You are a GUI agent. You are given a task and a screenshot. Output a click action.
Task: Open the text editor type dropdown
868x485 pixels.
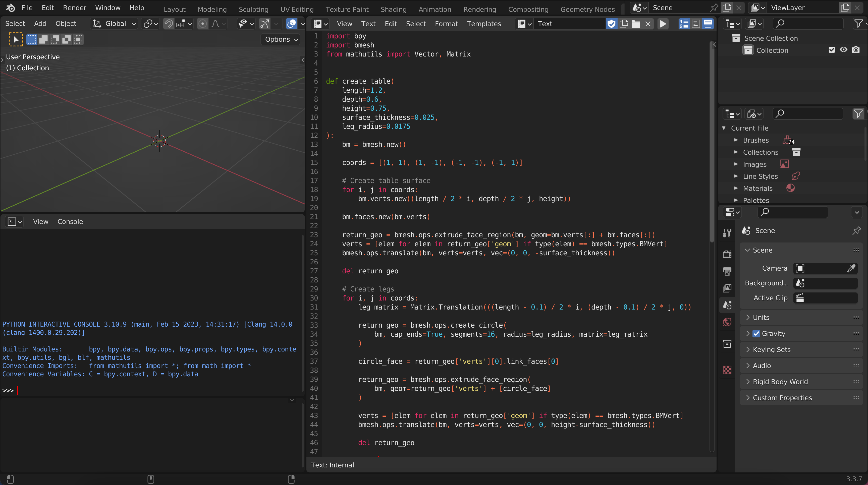(320, 24)
